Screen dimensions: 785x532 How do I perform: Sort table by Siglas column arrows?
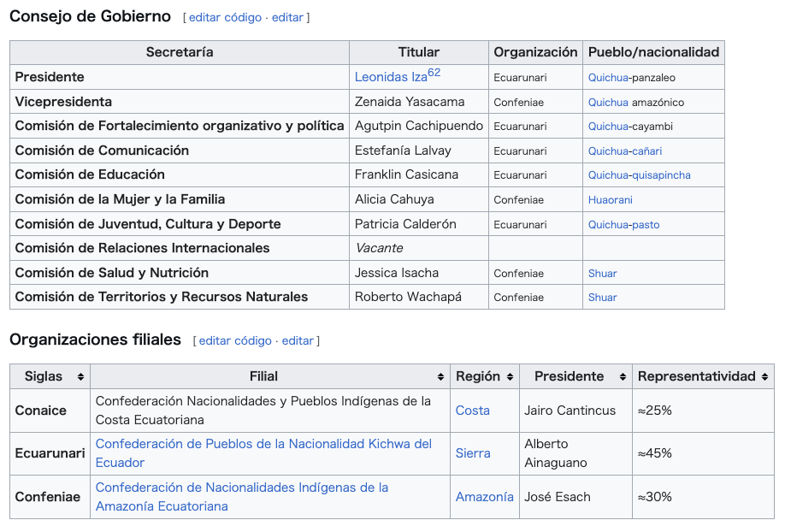81,377
